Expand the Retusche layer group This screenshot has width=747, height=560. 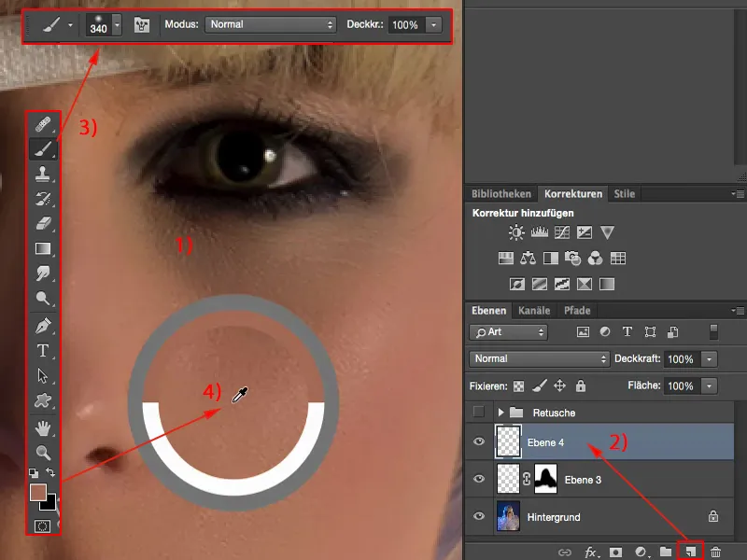pos(500,413)
